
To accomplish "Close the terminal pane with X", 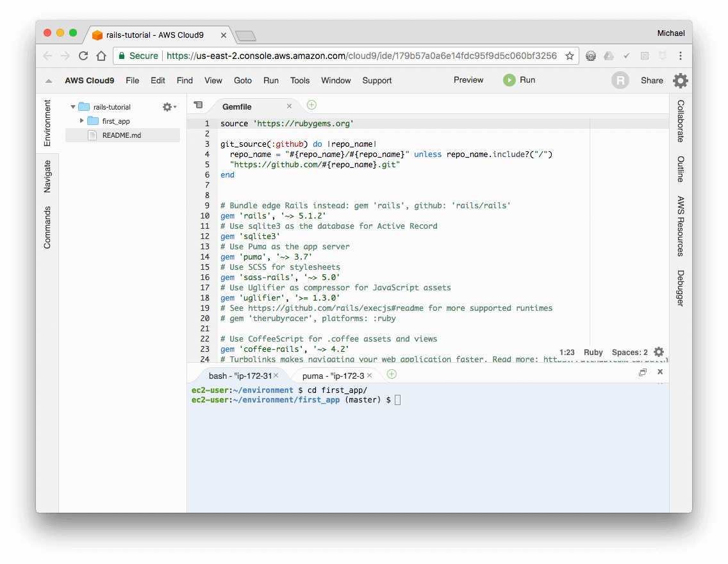I will coord(660,372).
